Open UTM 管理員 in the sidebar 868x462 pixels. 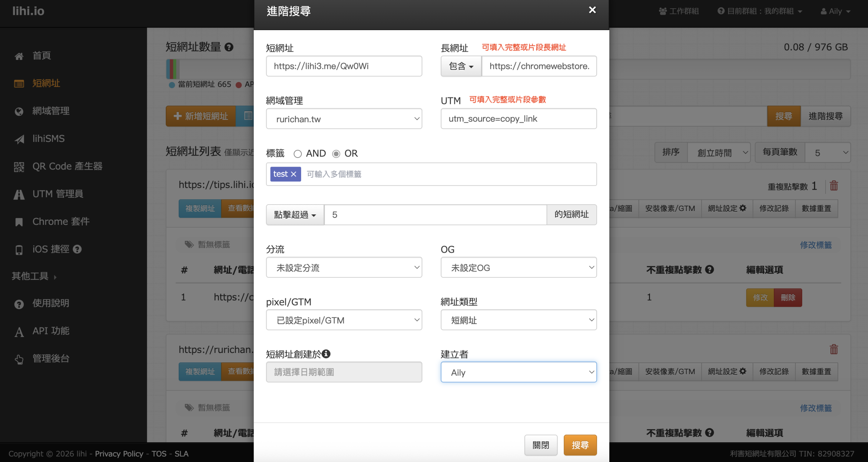coord(58,194)
